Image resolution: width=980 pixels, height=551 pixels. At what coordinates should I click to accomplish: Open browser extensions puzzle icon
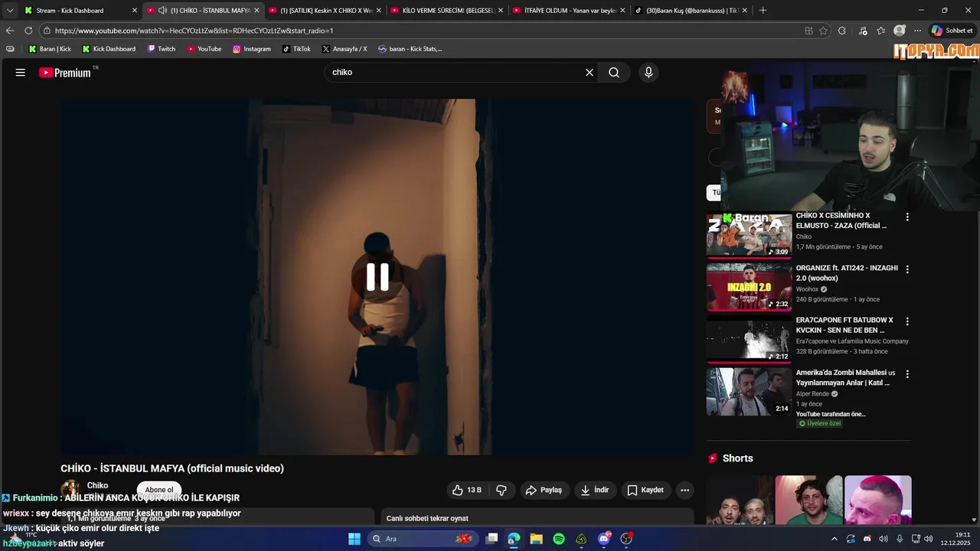pos(842,31)
